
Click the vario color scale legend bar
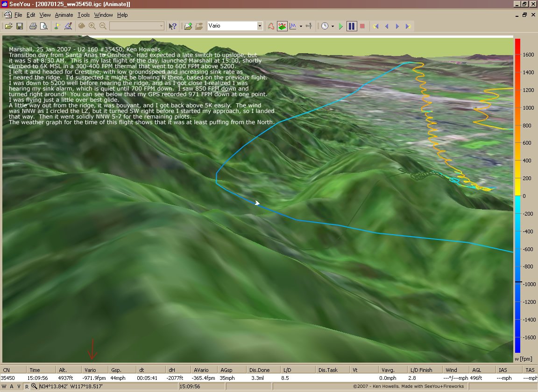[x=517, y=196]
